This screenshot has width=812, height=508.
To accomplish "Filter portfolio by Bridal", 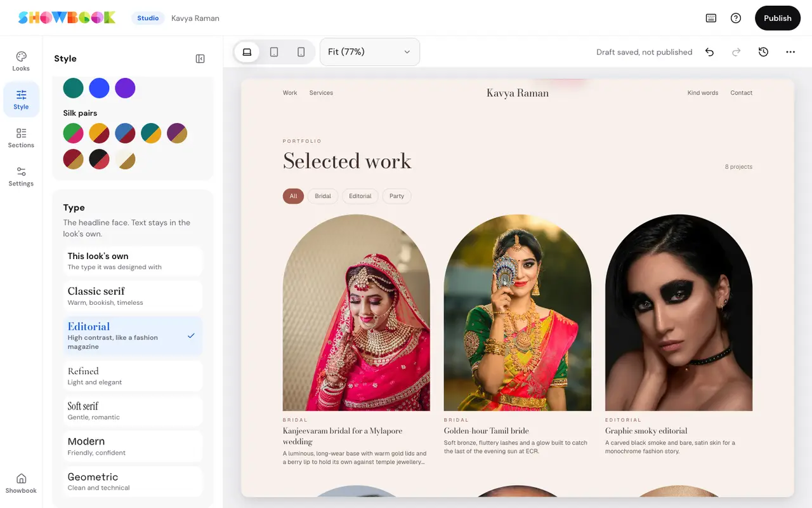I will [x=323, y=196].
